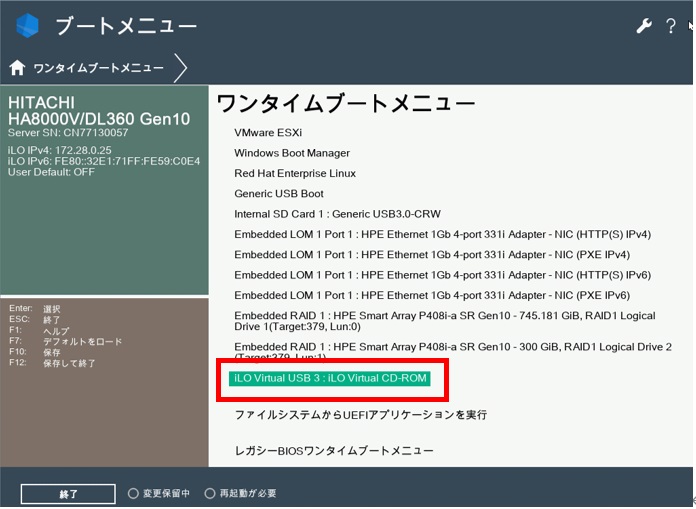Screen dimensions: 696x509
Task: Pick Internal SD Card 1 entry
Action: tap(337, 214)
